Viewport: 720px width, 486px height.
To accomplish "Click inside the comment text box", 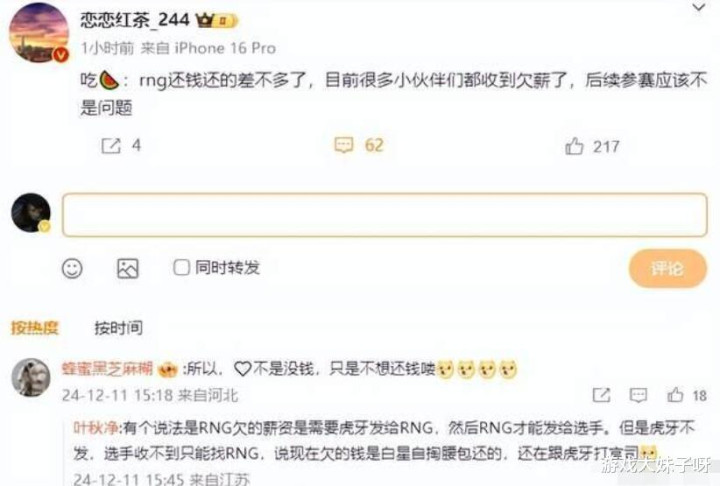I will pos(385,215).
